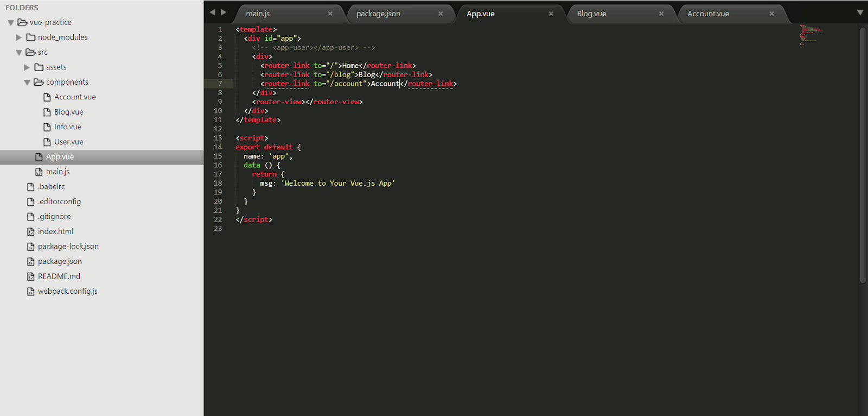Viewport: 868px width, 416px height.
Task: Open Account.vue from the sidebar tree
Action: coord(75,97)
